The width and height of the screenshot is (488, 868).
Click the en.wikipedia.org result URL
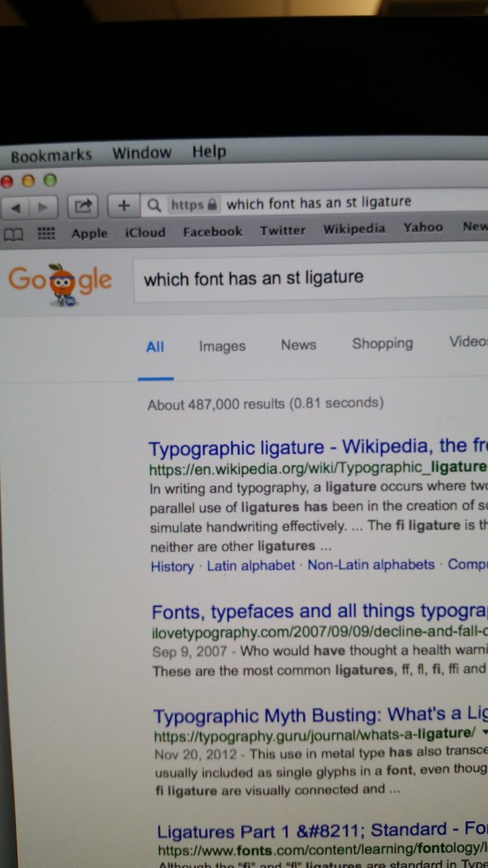pyautogui.click(x=317, y=467)
